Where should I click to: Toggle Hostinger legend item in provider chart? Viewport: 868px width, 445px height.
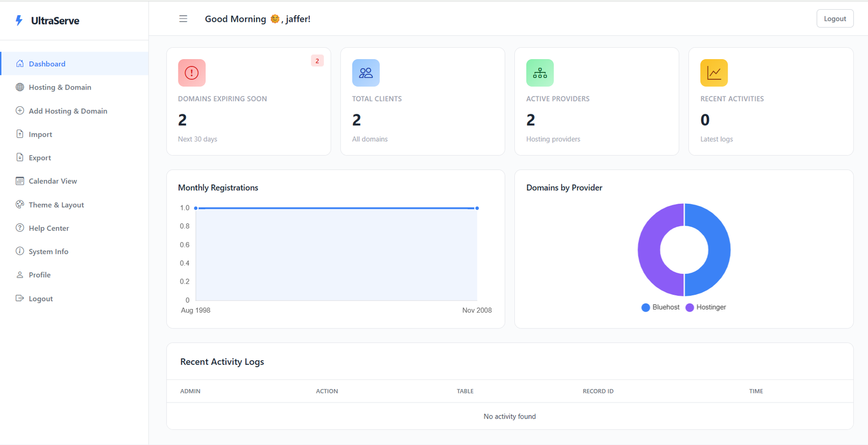click(x=705, y=307)
